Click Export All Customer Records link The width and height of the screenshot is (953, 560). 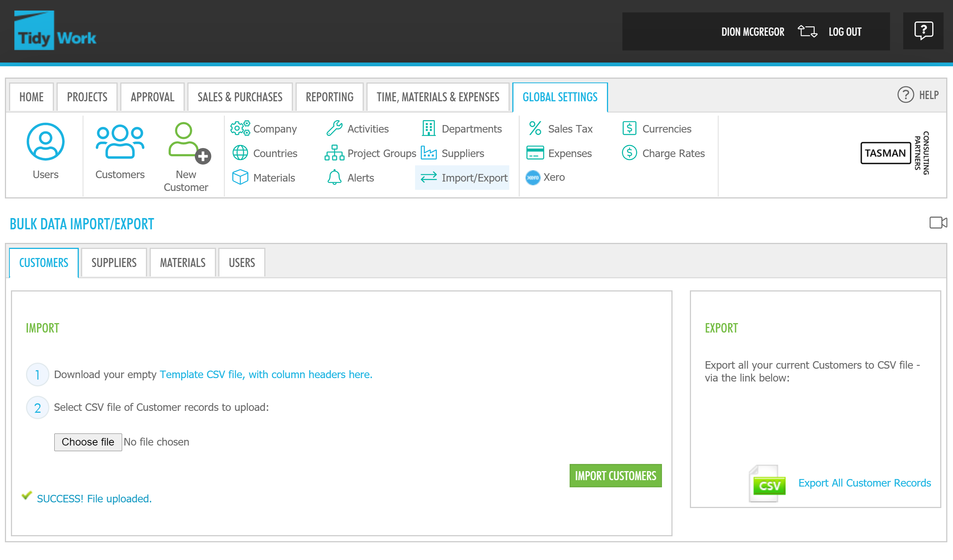point(864,483)
